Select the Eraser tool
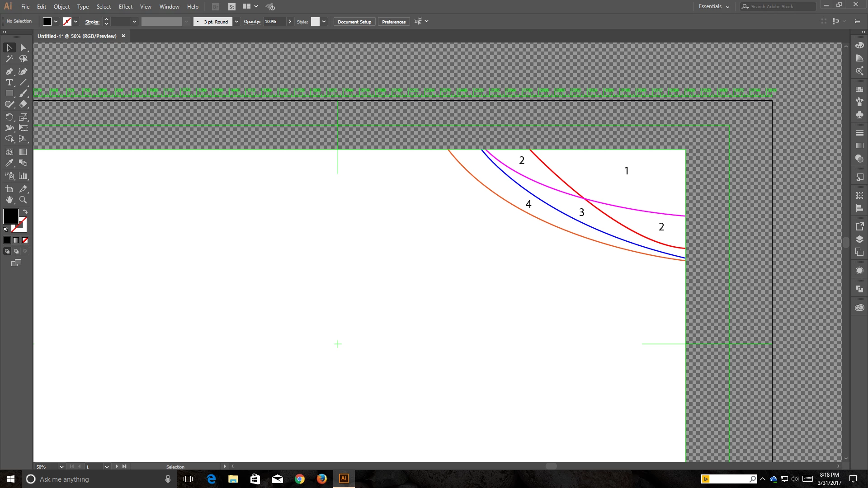Screen dimensions: 868x488 pyautogui.click(x=23, y=104)
